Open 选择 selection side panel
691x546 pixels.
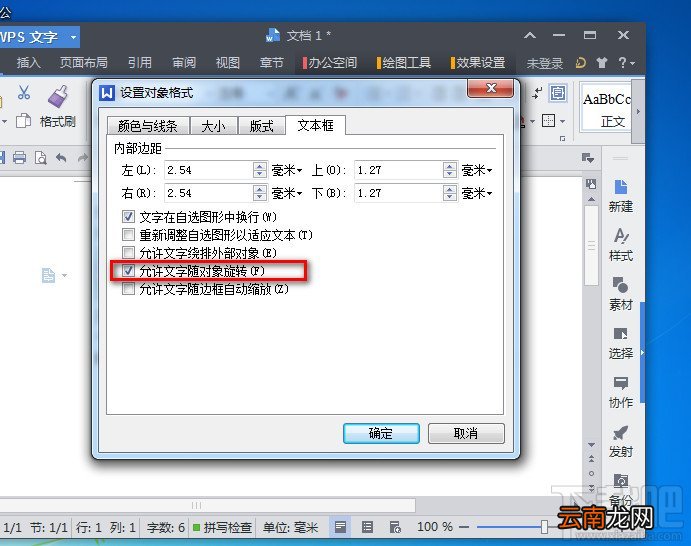click(620, 343)
